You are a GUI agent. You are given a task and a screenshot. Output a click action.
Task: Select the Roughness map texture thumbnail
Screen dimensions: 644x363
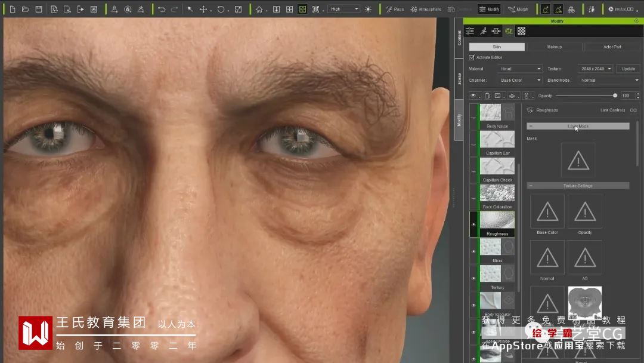click(x=584, y=303)
